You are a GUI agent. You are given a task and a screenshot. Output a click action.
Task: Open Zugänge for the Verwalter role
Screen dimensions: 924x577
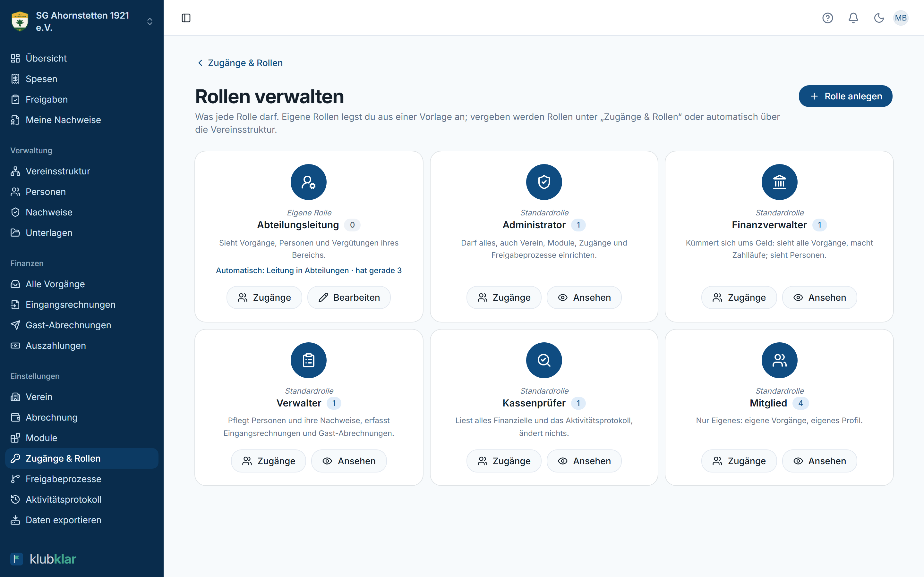(x=269, y=461)
